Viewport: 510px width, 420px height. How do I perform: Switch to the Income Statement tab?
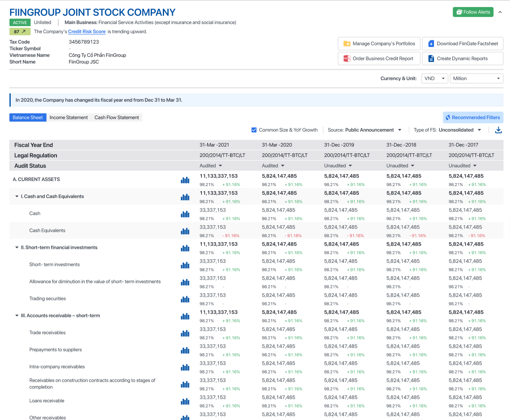pos(69,118)
